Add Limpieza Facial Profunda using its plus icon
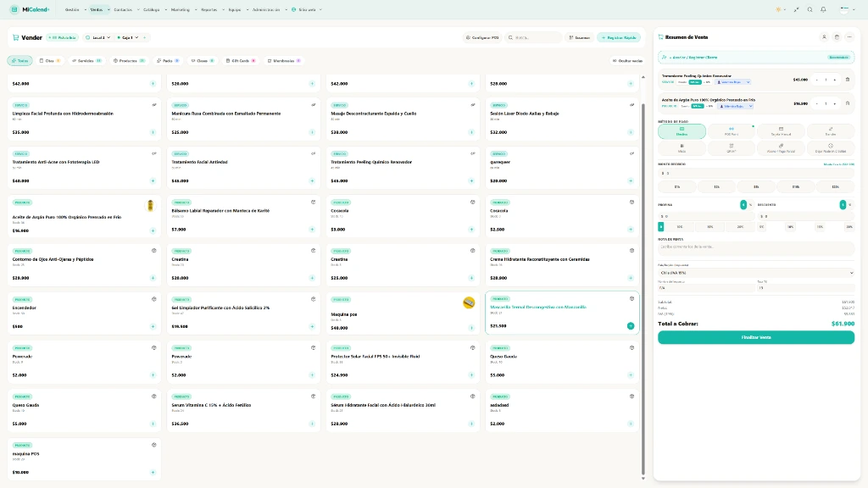Image resolution: width=868 pixels, height=488 pixels. pyautogui.click(x=153, y=132)
